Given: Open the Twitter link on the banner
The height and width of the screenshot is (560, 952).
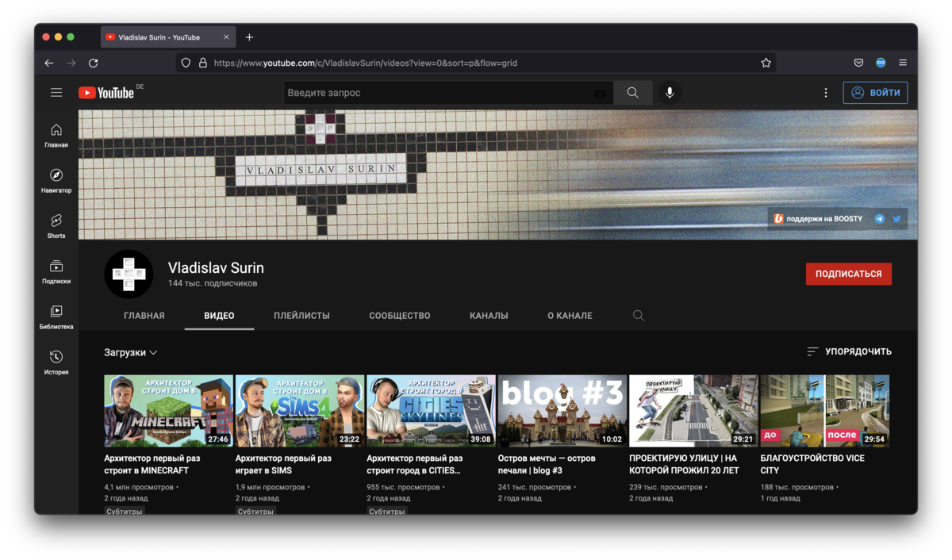Looking at the screenshot, I should click(897, 219).
